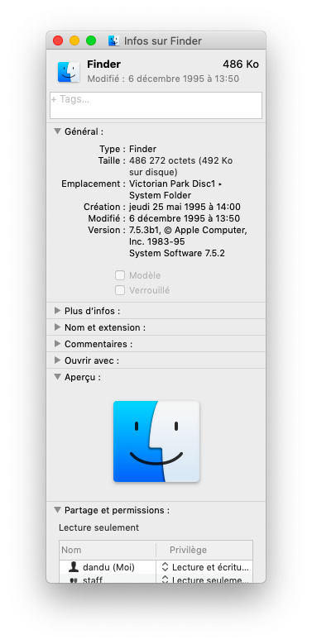Screen dimensions: 312x644
Task: Select the small Finder icon beside the file name
Action: tap(69, 72)
